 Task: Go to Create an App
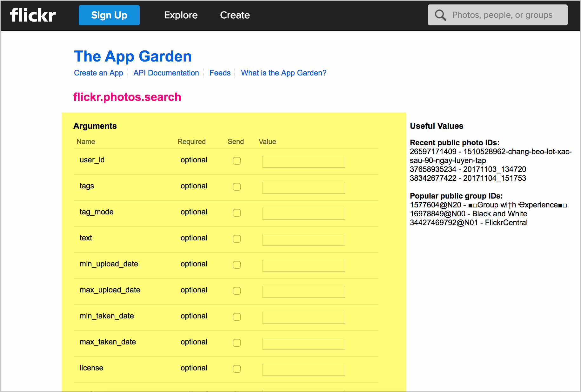pos(98,73)
